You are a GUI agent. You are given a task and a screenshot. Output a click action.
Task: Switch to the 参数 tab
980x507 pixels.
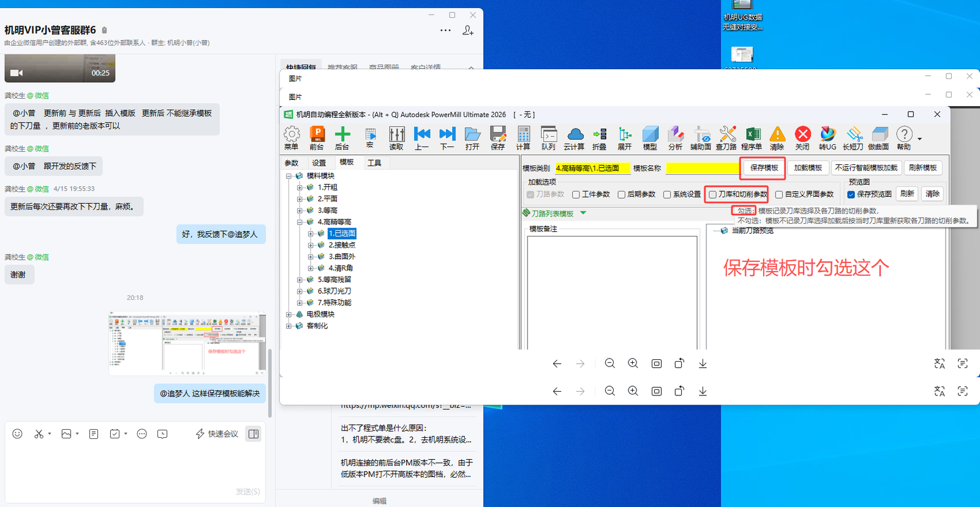point(292,163)
